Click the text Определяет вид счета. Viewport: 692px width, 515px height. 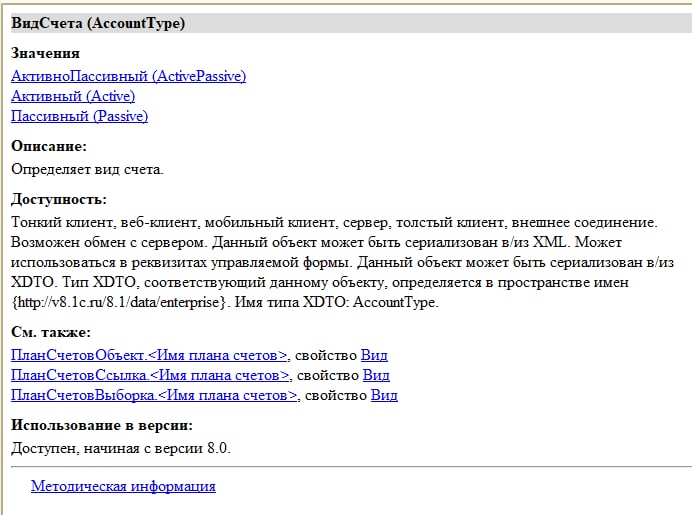click(x=87, y=169)
